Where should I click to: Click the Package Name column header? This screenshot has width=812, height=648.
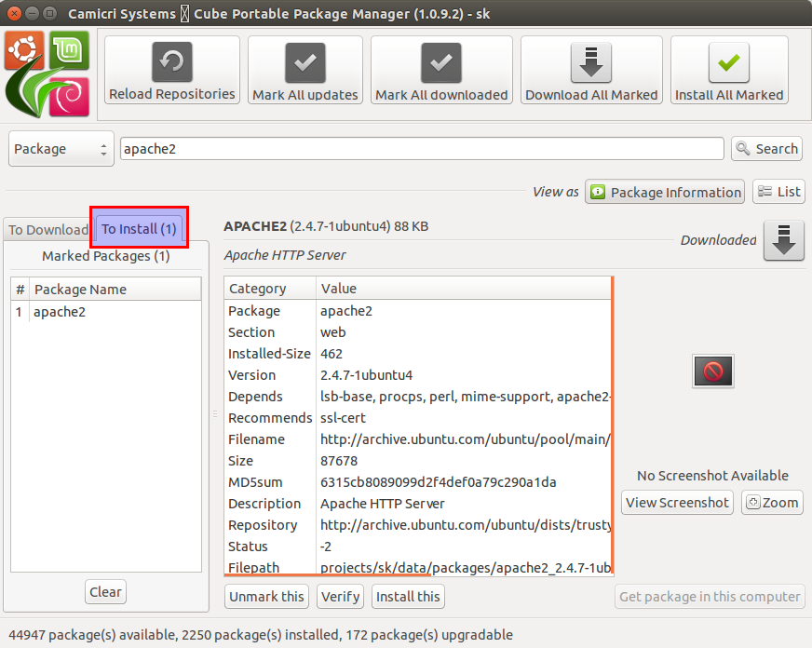(115, 290)
